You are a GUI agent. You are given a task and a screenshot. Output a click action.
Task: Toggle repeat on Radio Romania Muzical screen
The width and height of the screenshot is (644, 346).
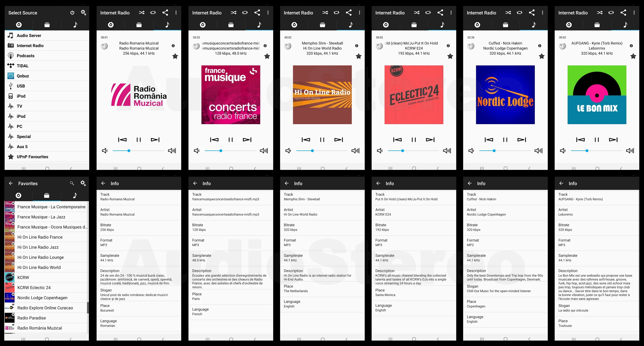[153, 12]
